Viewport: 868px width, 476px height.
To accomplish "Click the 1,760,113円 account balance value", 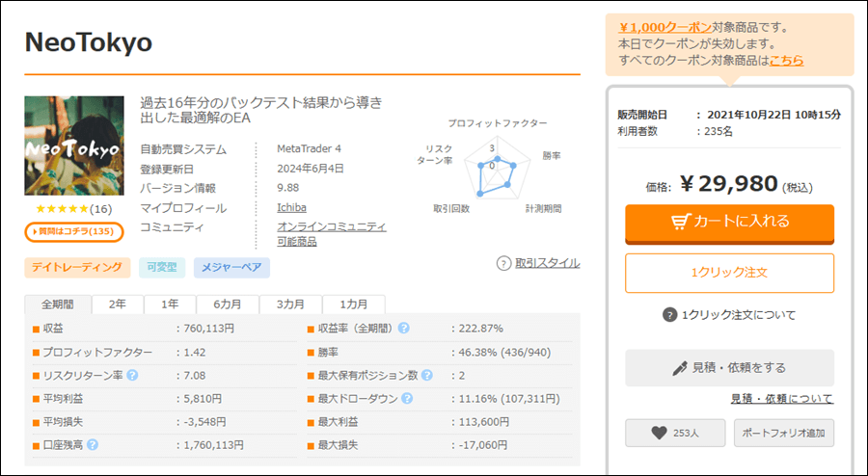I will click(x=213, y=445).
